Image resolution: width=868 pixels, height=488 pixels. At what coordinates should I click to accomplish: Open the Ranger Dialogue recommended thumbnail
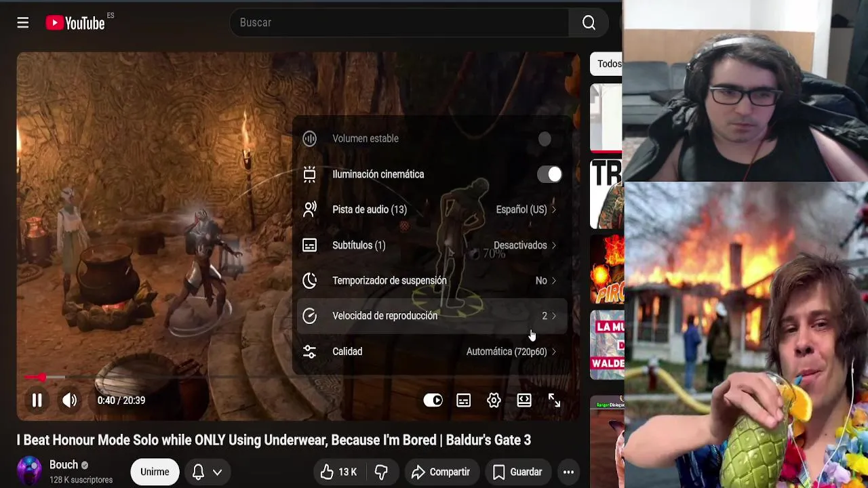tap(607, 441)
